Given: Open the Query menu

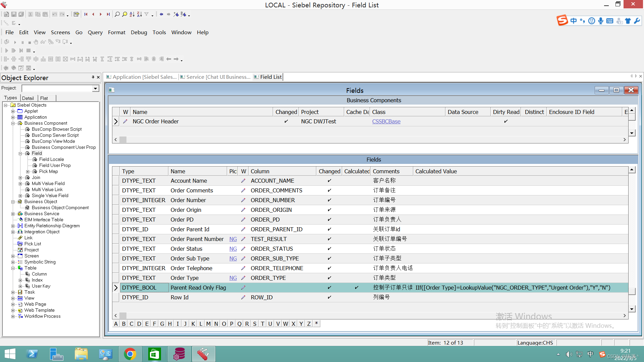Looking at the screenshot, I should 95,32.
